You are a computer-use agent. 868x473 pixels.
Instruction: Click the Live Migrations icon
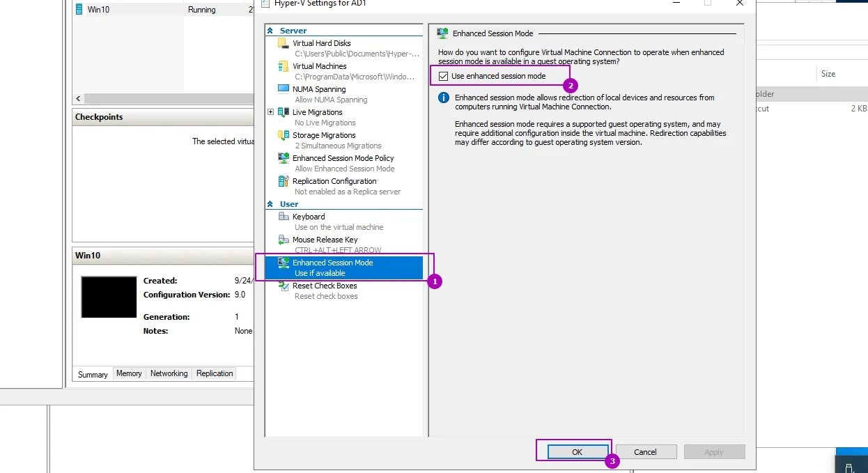click(x=283, y=112)
